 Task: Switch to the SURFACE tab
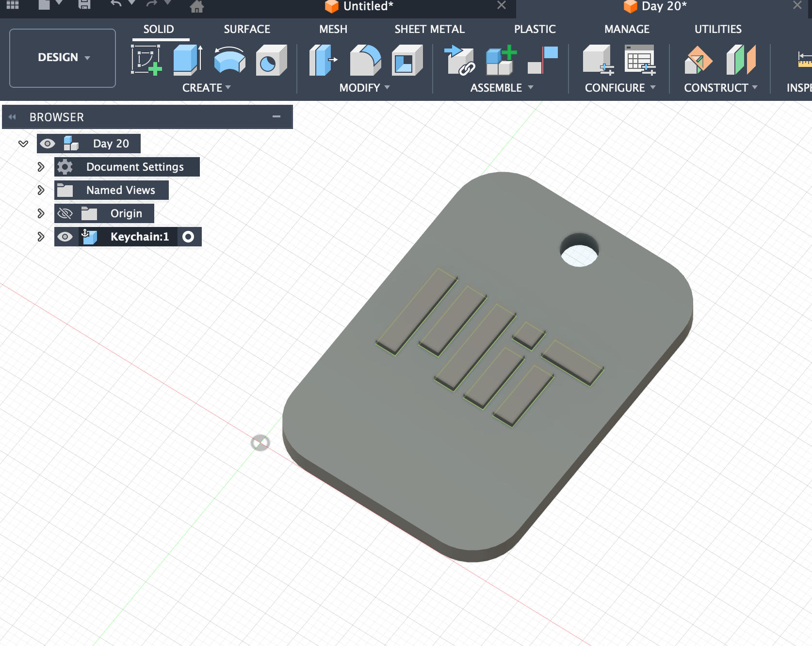coord(247,29)
